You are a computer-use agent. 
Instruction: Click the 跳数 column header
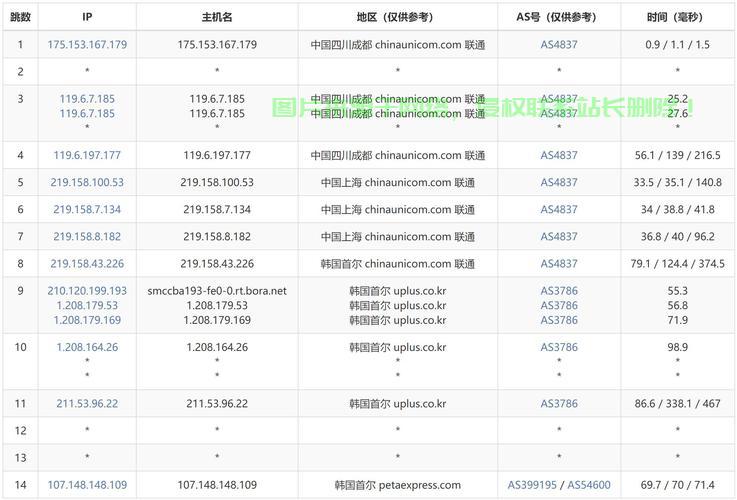click(20, 17)
